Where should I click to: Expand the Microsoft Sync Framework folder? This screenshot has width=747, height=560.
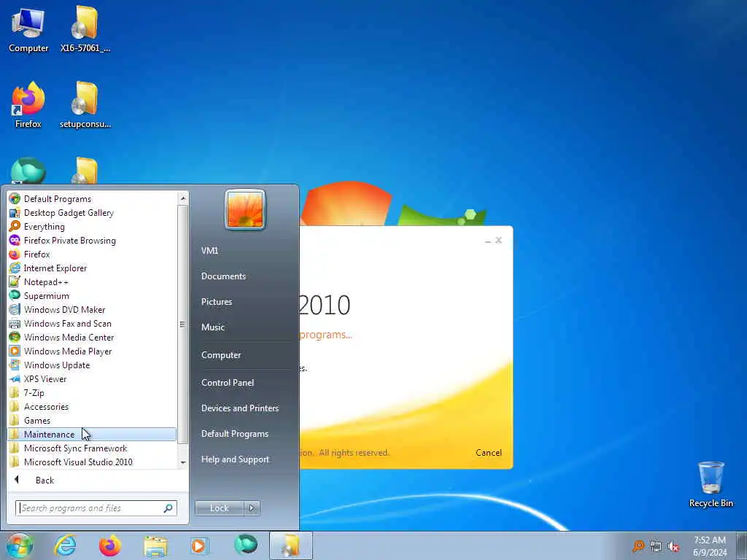(x=92, y=448)
